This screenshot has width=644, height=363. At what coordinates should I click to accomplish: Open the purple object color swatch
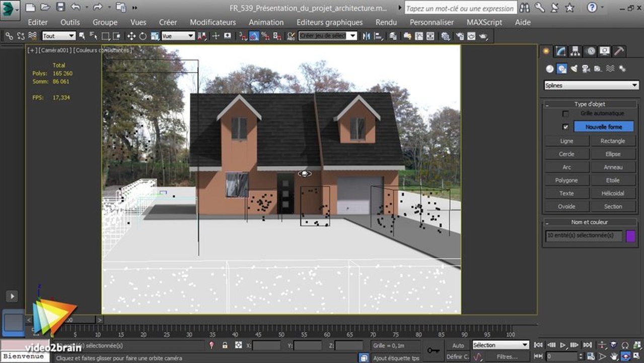click(x=630, y=236)
